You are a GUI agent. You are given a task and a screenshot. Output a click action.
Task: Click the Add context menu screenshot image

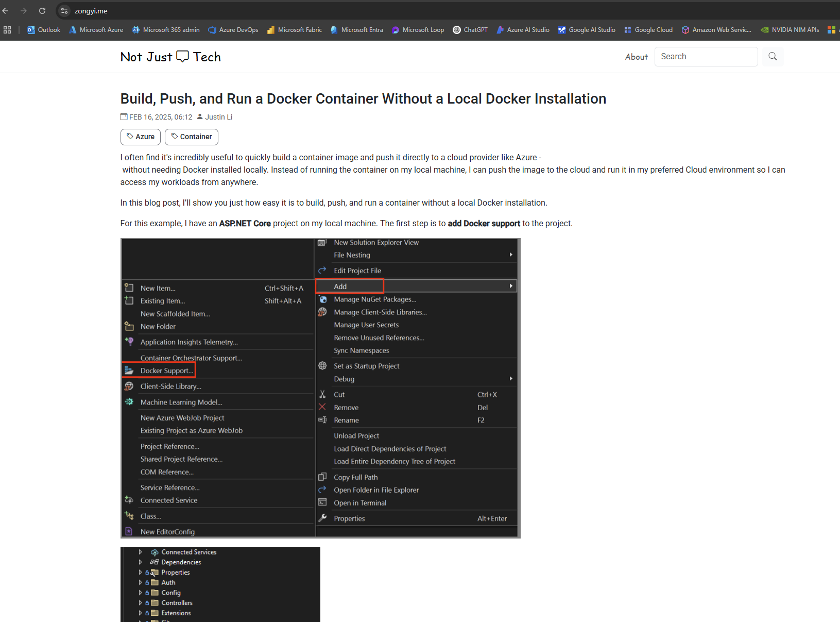point(320,388)
